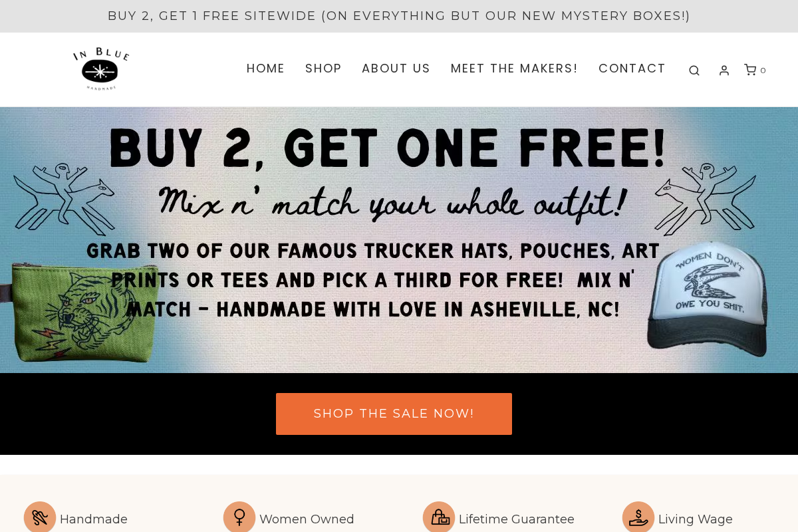798x532 pixels.
Task: Click the Living Wage hand icon
Action: [x=638, y=517]
